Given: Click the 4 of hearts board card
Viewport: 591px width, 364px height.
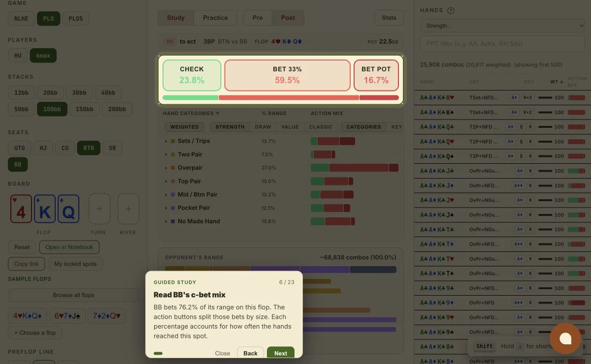Looking at the screenshot, I should (x=21, y=209).
